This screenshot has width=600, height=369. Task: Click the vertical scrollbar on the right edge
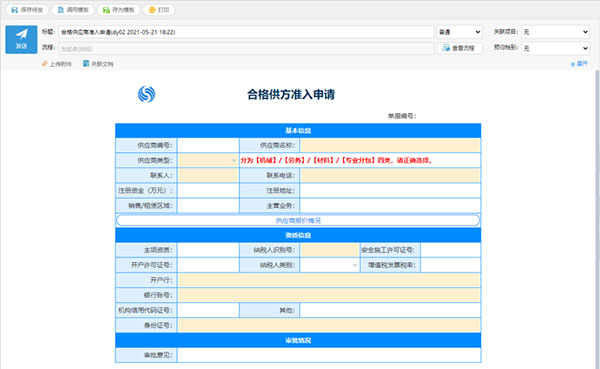pyautogui.click(x=597, y=219)
